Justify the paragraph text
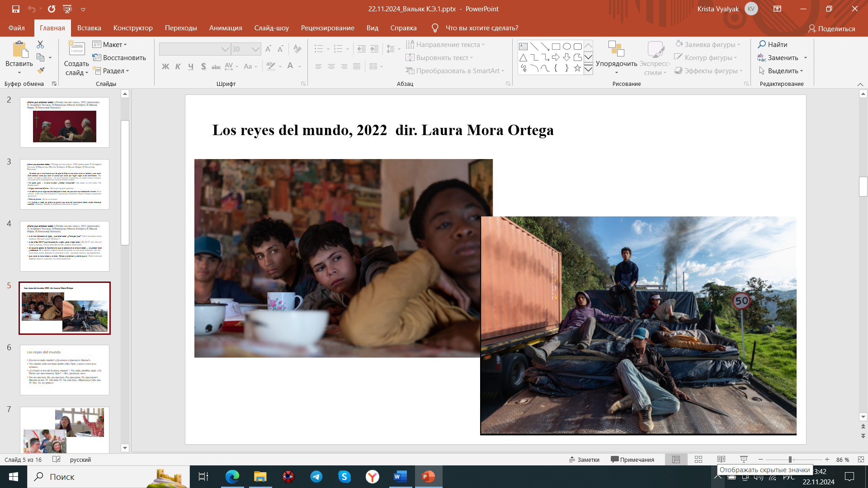868x488 pixels. [357, 66]
